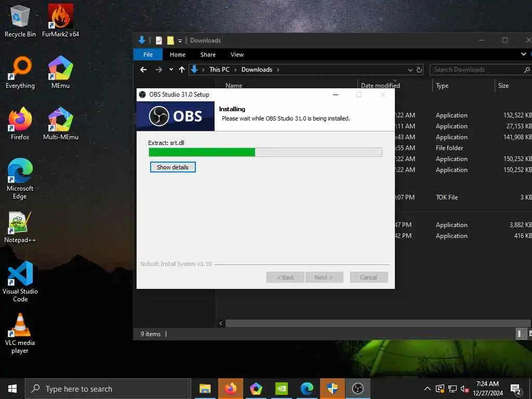Select the Microsoft Edge desktop shortcut
The height and width of the screenshot is (399, 532).
(x=20, y=179)
